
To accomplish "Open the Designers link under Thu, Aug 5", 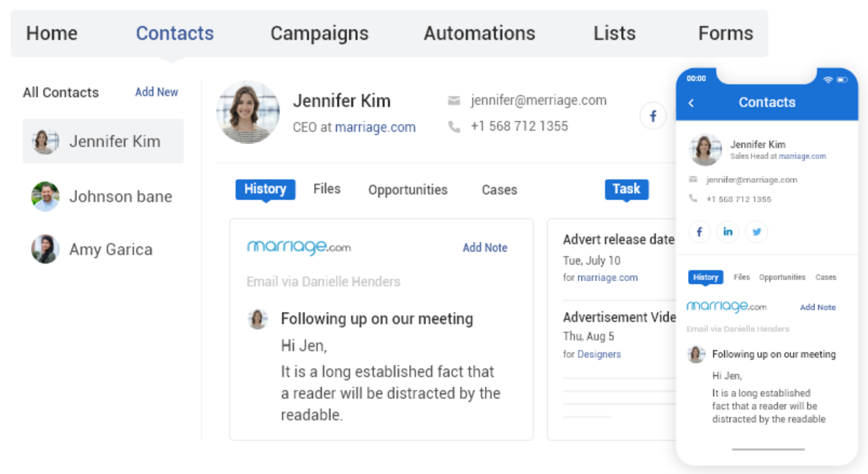I will 599,354.
